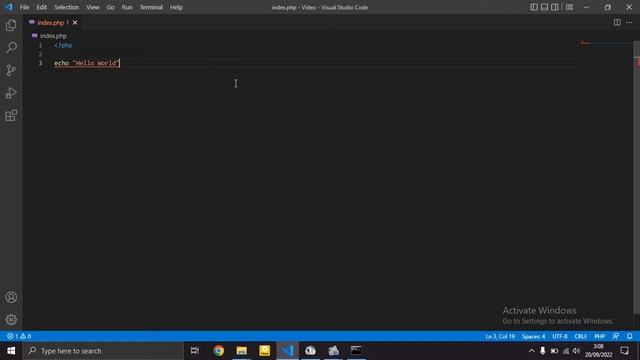Open the Extensions view
The image size is (640, 360).
click(11, 116)
